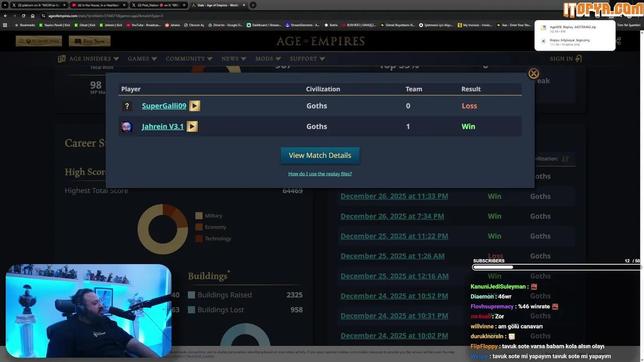Viewport: 644px width, 362px height.
Task: Click Sign In link
Action: click(566, 59)
